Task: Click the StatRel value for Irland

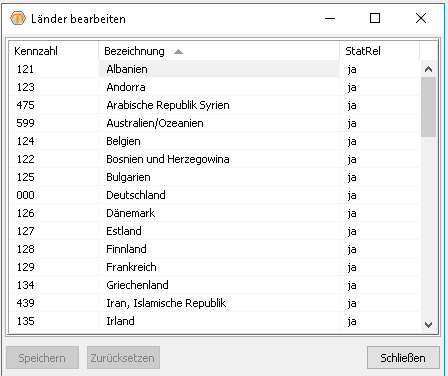Action: [352, 322]
